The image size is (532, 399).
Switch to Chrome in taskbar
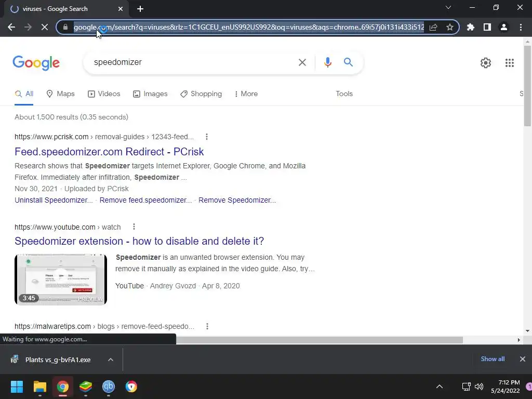point(63,387)
